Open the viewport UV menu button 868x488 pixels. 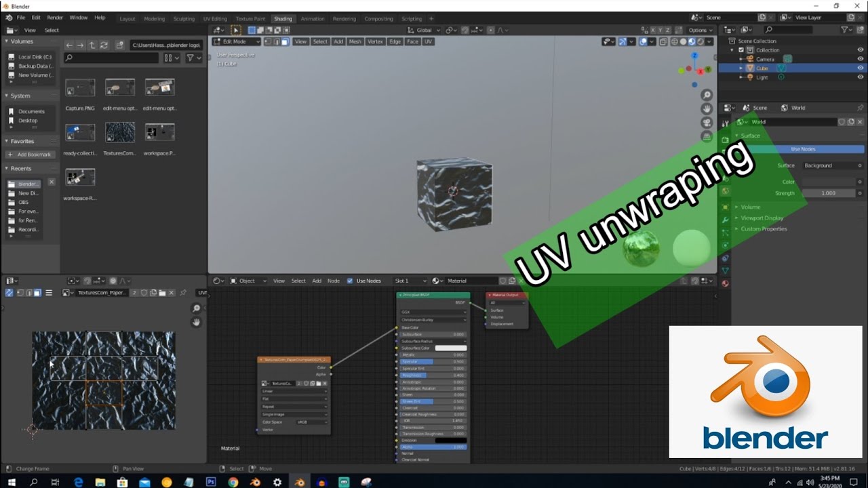click(x=428, y=41)
